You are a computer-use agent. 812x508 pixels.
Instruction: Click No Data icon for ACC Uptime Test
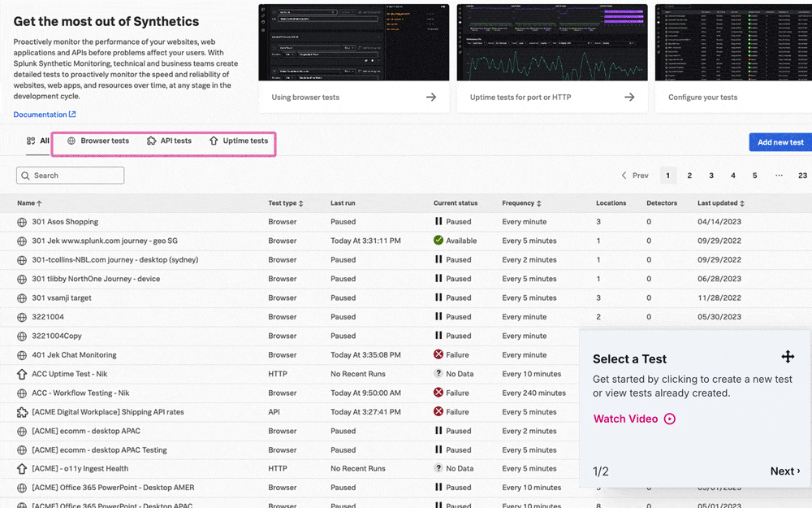click(x=438, y=373)
